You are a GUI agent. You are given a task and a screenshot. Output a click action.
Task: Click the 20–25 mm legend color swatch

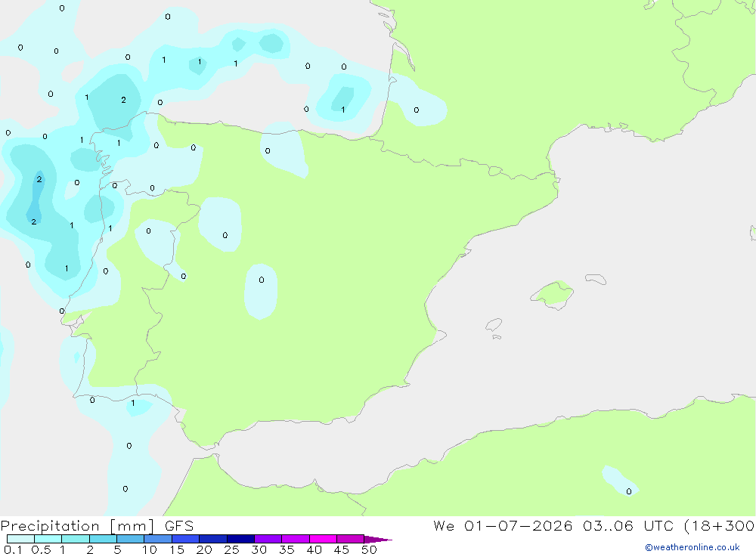213,539
